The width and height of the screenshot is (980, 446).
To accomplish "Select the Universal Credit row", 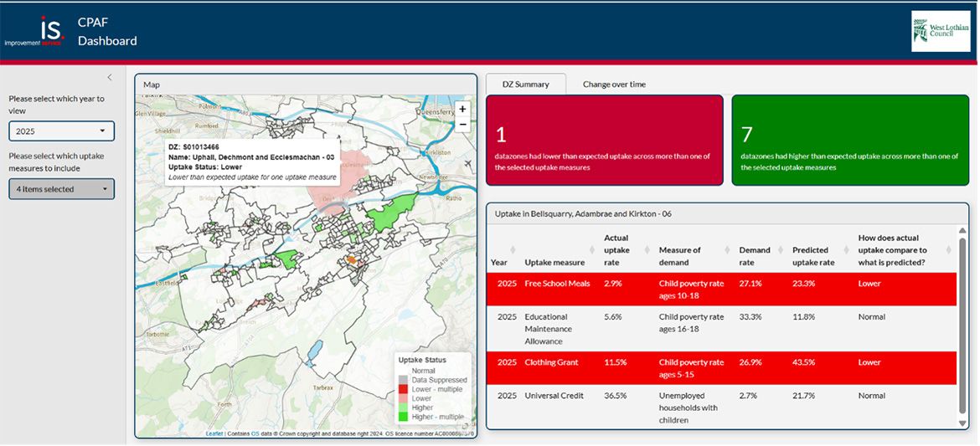I will pyautogui.click(x=722, y=408).
